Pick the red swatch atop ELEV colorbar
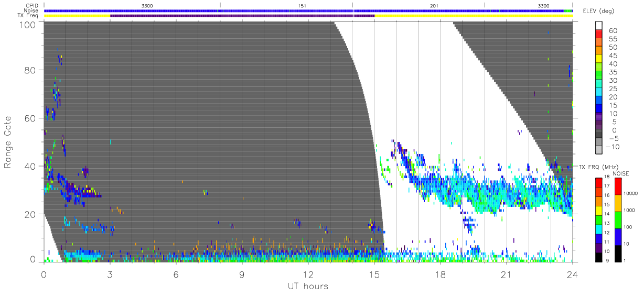This screenshot has width=644, height=297. tap(598, 34)
